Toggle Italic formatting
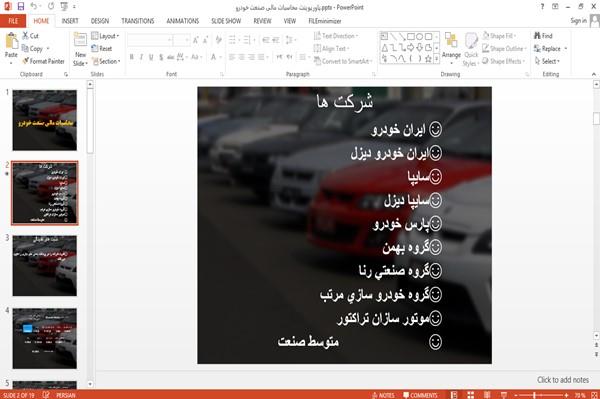This screenshot has width=600, height=399. (x=141, y=57)
